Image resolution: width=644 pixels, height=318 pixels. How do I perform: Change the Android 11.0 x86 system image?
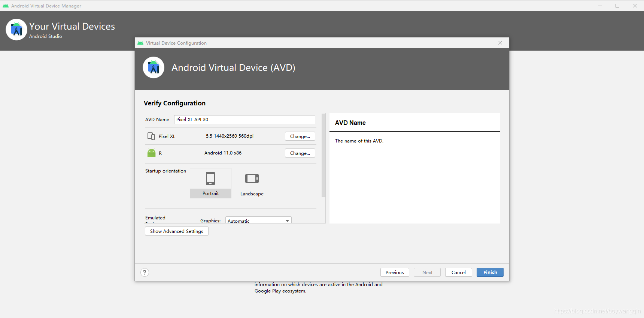tap(300, 153)
